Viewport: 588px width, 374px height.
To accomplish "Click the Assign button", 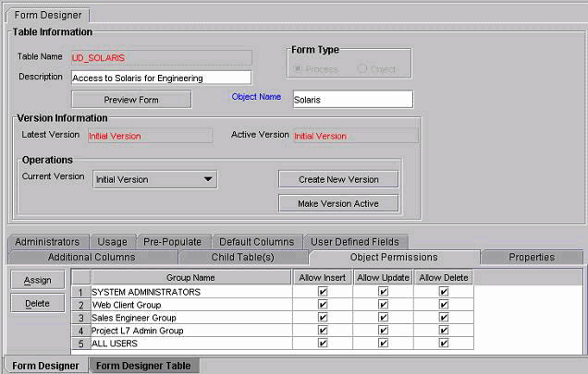I will tap(37, 280).
